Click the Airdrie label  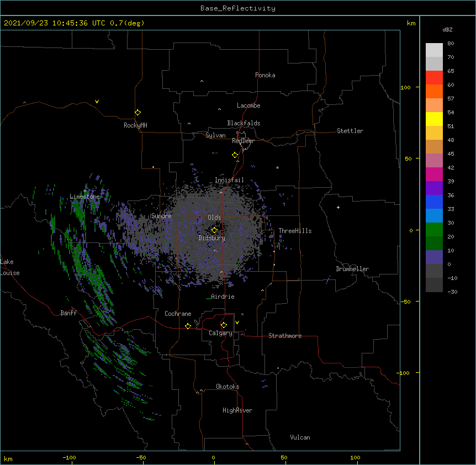(223, 297)
